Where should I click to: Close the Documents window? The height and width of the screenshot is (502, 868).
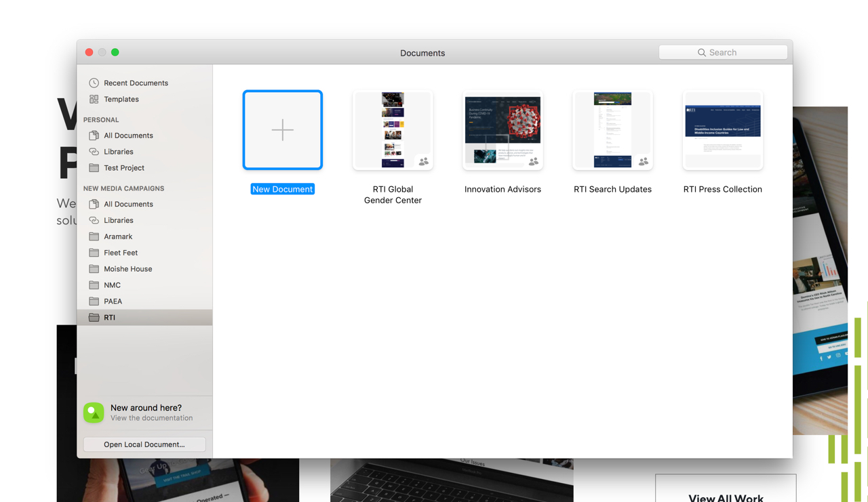[89, 52]
